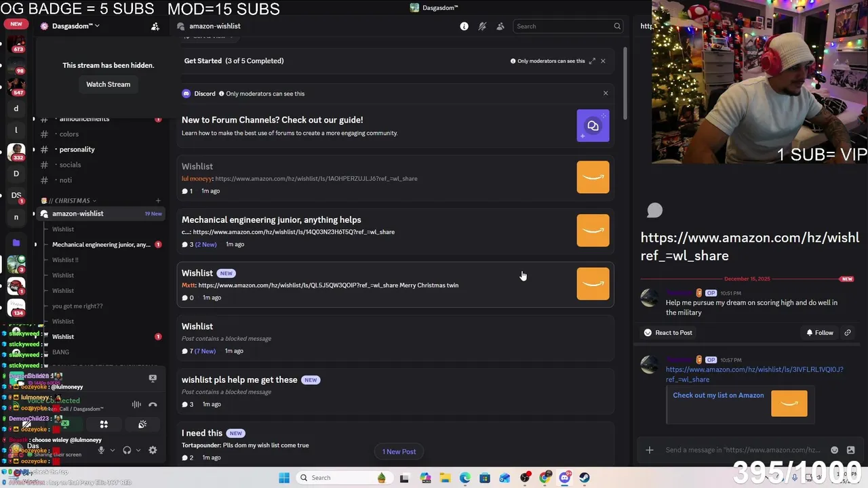
Task: Open Mxtt's Wishlist post titled NEW
Action: click(x=395, y=285)
